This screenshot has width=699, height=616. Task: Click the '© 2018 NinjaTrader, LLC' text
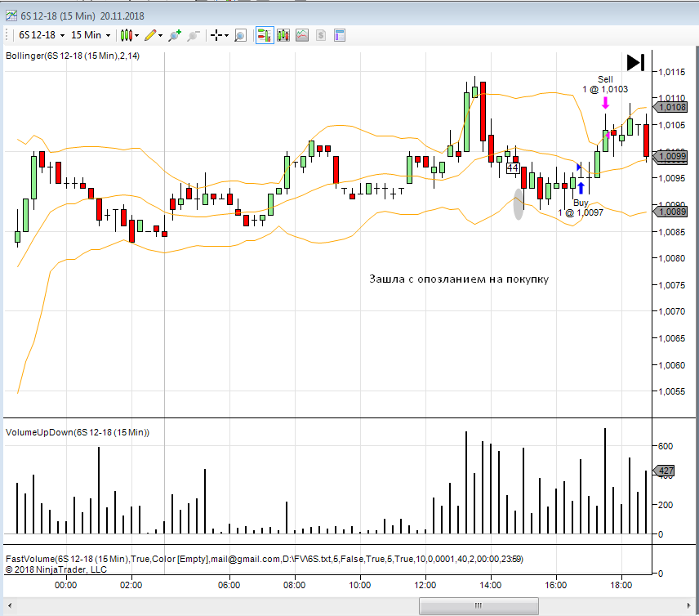pyautogui.click(x=56, y=569)
